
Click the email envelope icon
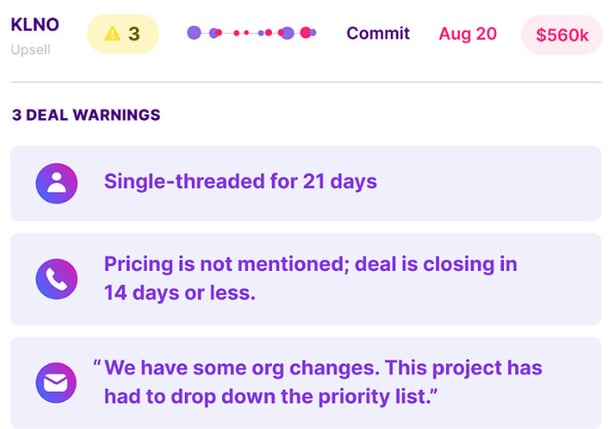tap(56, 381)
